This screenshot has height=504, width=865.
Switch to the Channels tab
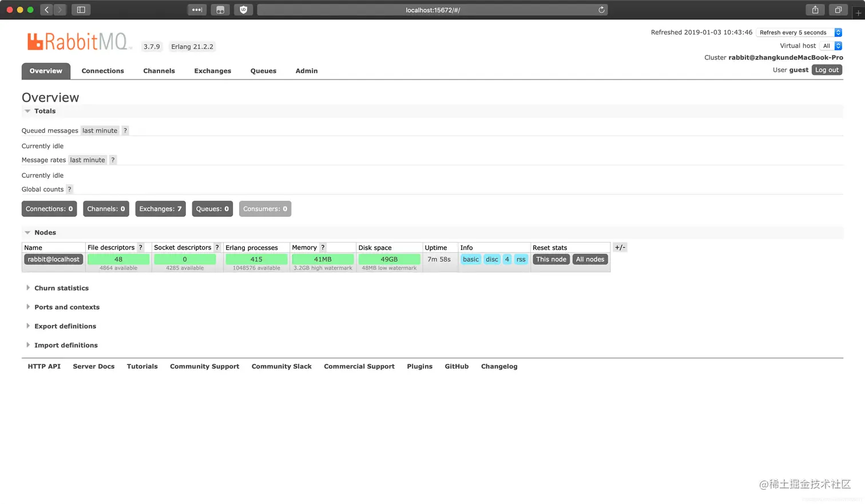(159, 71)
